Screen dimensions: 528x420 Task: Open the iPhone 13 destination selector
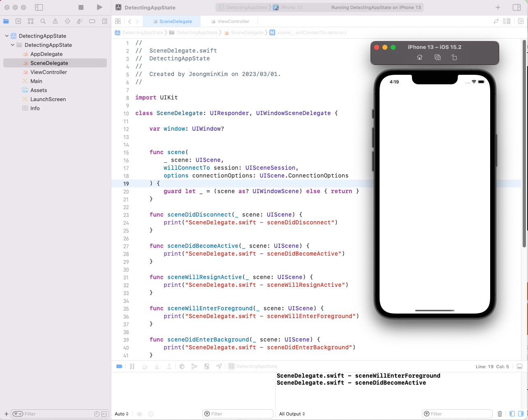[287, 7]
